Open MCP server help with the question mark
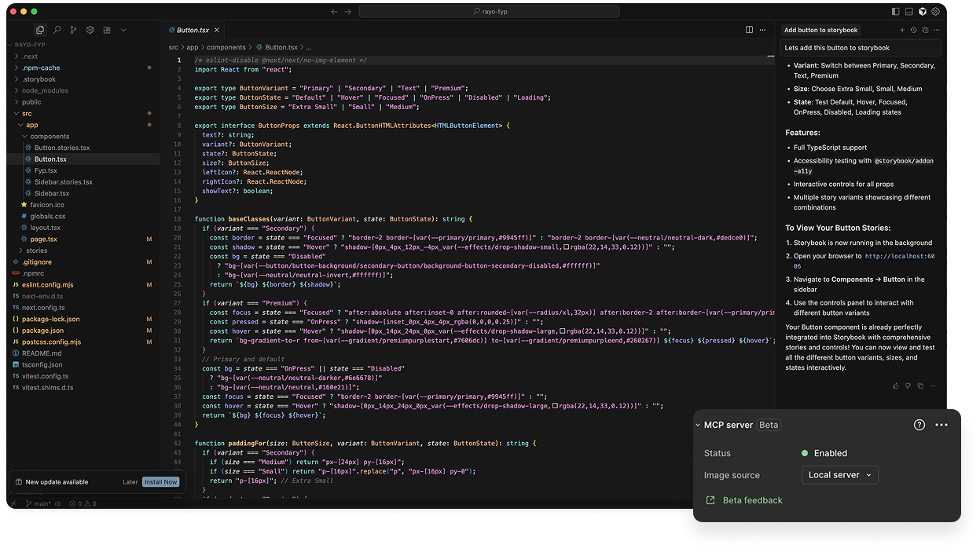The width and height of the screenshot is (980, 552). coord(919,424)
